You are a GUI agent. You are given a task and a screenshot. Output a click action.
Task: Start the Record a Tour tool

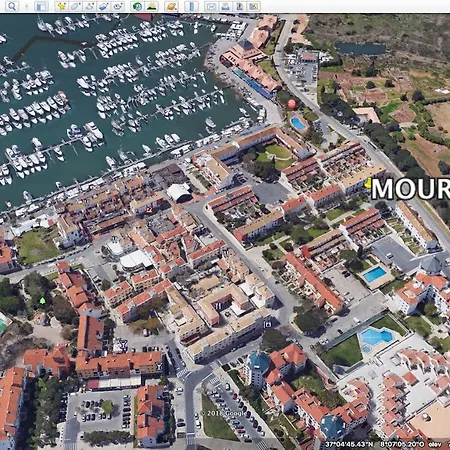[x=118, y=6]
